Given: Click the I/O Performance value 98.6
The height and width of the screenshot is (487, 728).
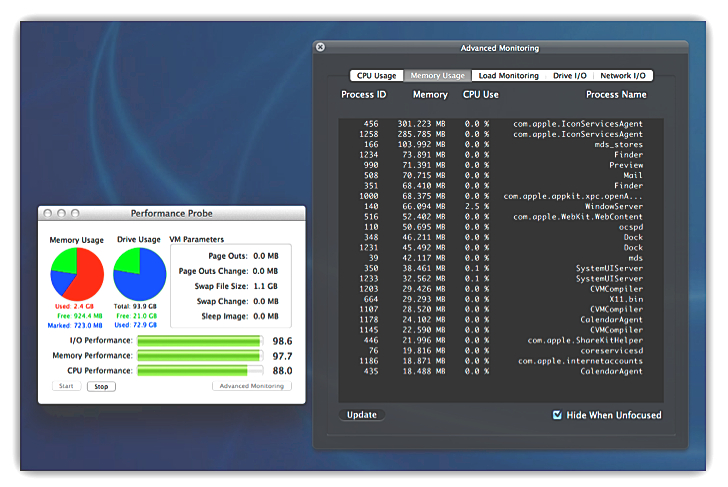Looking at the screenshot, I should pyautogui.click(x=282, y=341).
